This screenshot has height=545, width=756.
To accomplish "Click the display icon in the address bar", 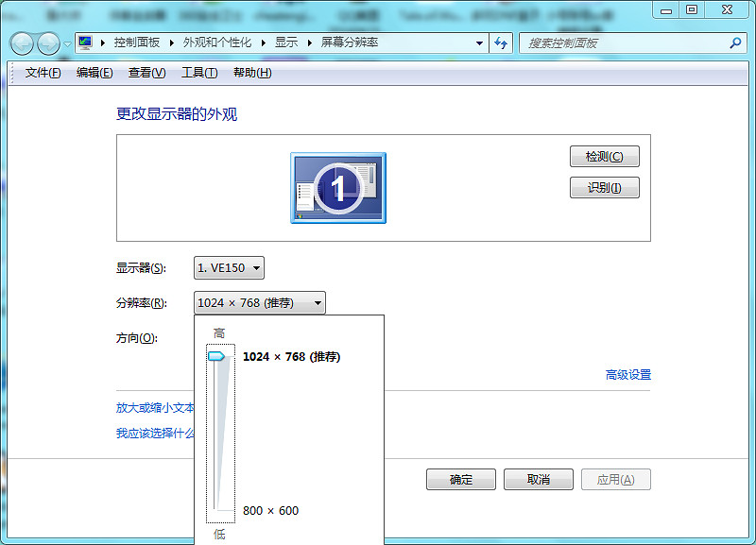I will point(83,43).
